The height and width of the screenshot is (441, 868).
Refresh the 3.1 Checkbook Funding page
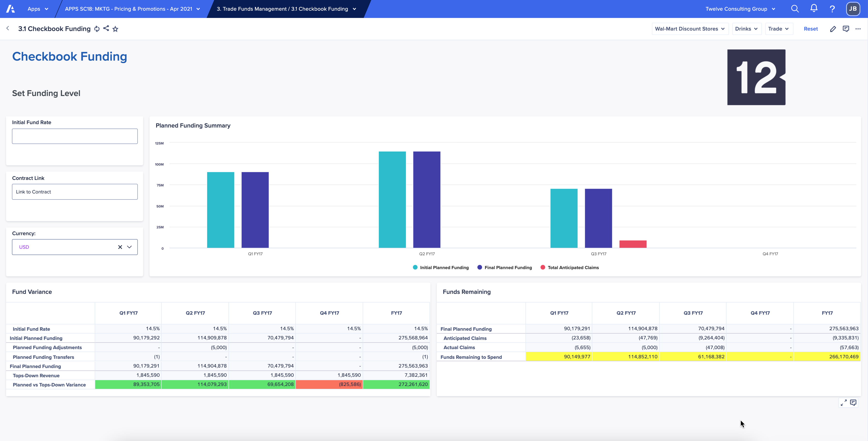tap(97, 29)
